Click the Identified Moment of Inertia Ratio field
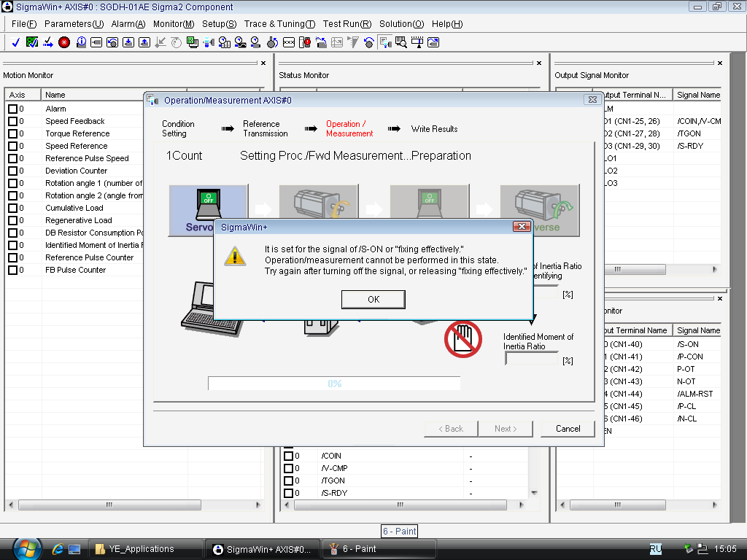Image resolution: width=747 pixels, height=560 pixels. tap(531, 359)
